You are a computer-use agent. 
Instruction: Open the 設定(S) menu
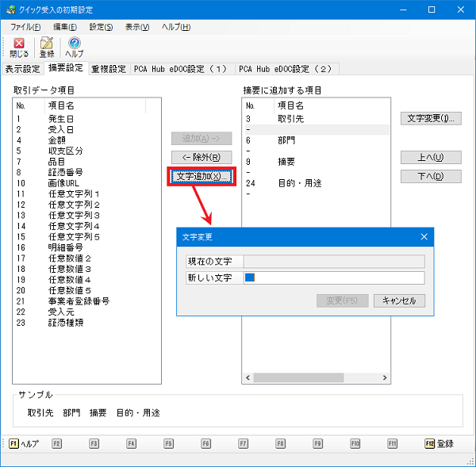pyautogui.click(x=101, y=27)
